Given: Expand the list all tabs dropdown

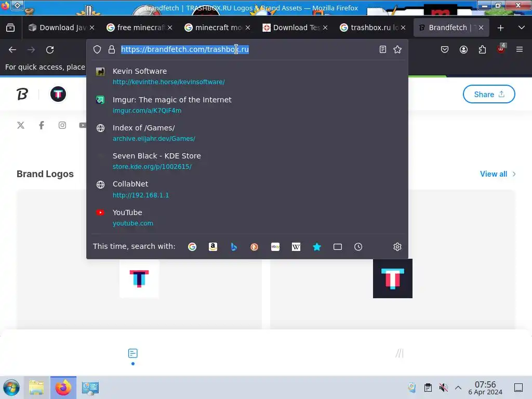Looking at the screenshot, I should [522, 28].
